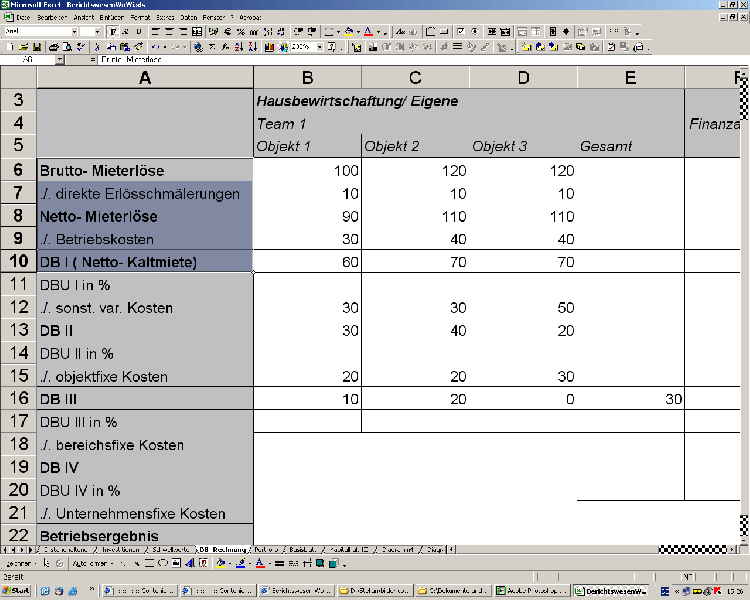Select cell with Brutto- Mieterlöse label
The width and height of the screenshot is (750, 600).
pos(145,171)
